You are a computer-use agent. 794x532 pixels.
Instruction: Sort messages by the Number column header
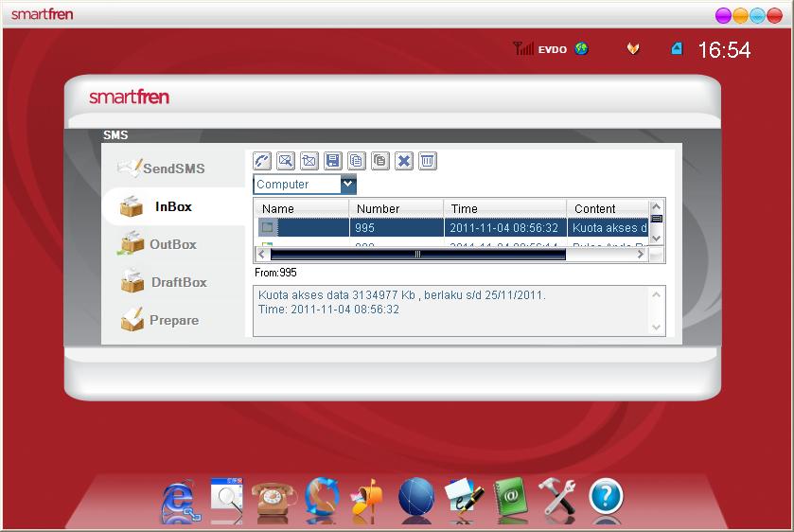click(x=397, y=209)
